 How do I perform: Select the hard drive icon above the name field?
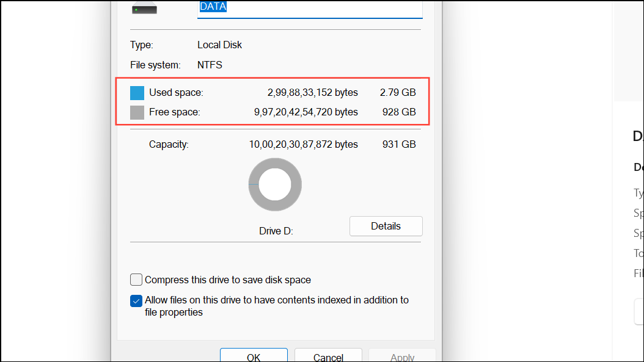(x=144, y=9)
